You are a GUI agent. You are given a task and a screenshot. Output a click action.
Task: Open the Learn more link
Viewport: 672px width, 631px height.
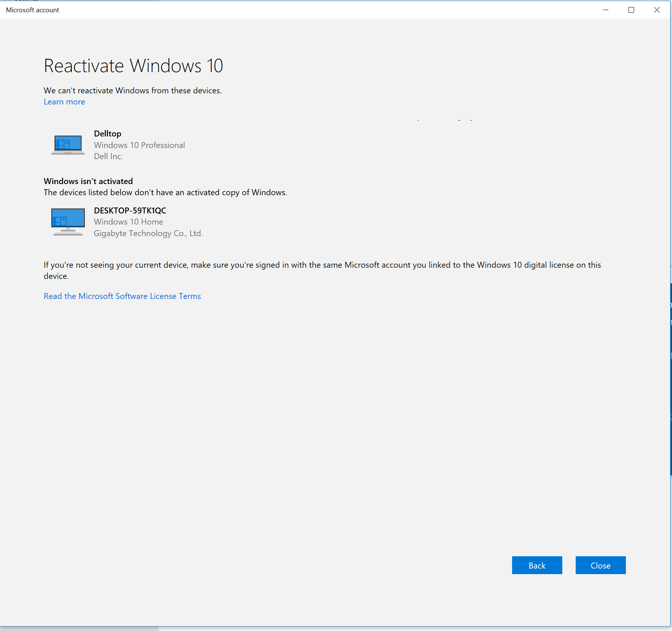click(64, 102)
